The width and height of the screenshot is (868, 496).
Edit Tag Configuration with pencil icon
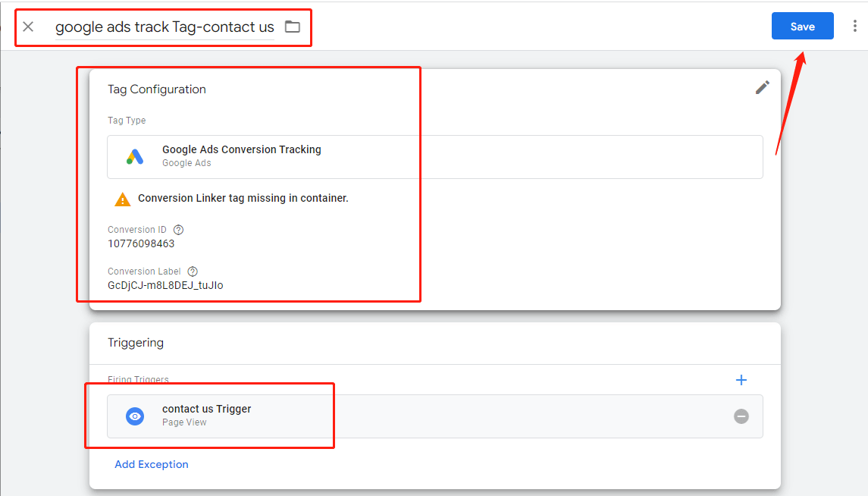(763, 87)
